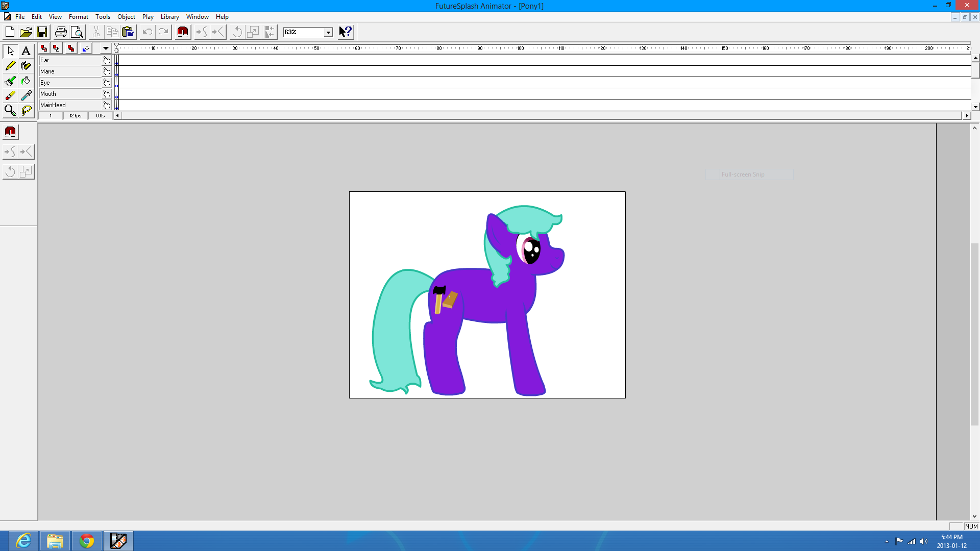This screenshot has height=551, width=980.
Task: Launch Internet Explorer from taskbar
Action: pos(23,541)
